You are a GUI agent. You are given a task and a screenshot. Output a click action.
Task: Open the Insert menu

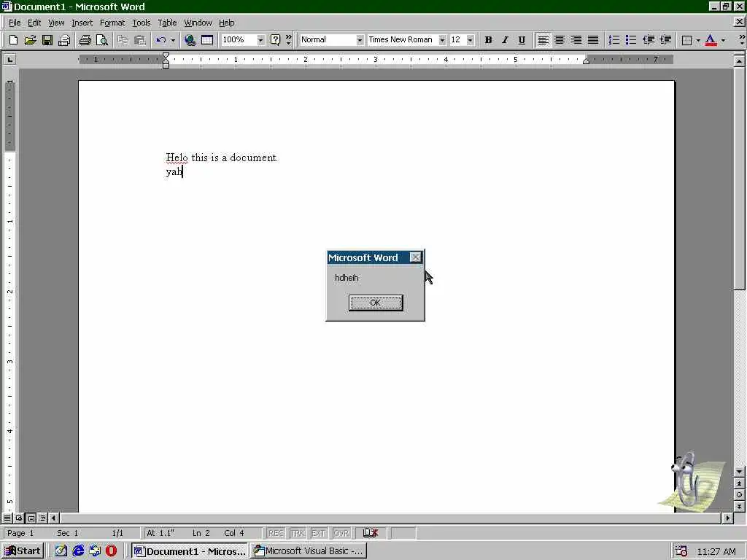[82, 23]
